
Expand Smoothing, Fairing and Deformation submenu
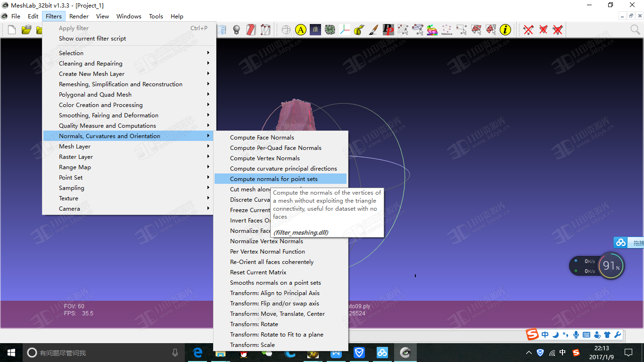point(128,115)
